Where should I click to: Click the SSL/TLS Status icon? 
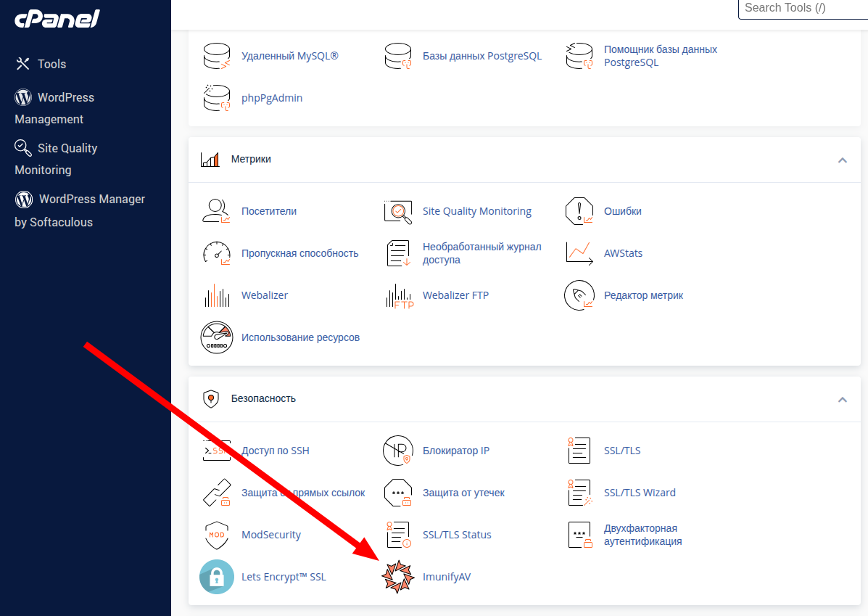pyautogui.click(x=399, y=535)
